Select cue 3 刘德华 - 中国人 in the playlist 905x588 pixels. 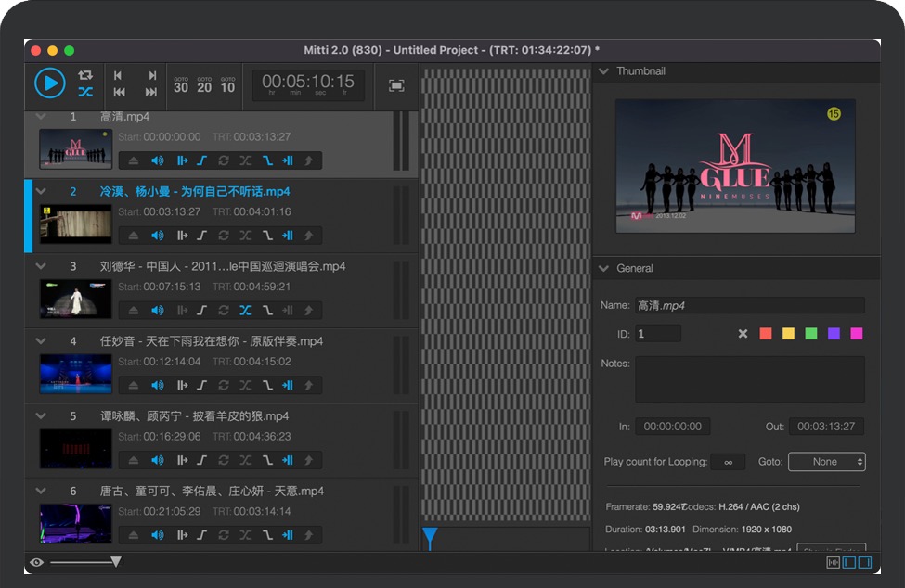click(x=223, y=267)
